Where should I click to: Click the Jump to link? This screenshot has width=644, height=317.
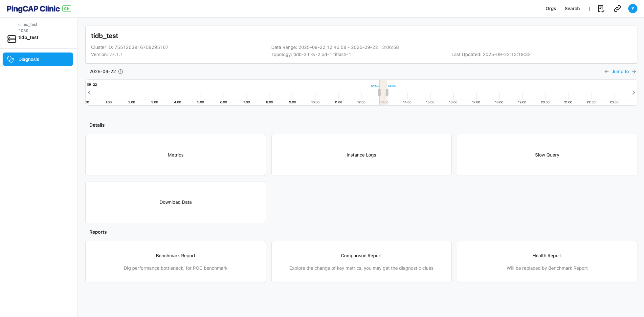coord(620,72)
